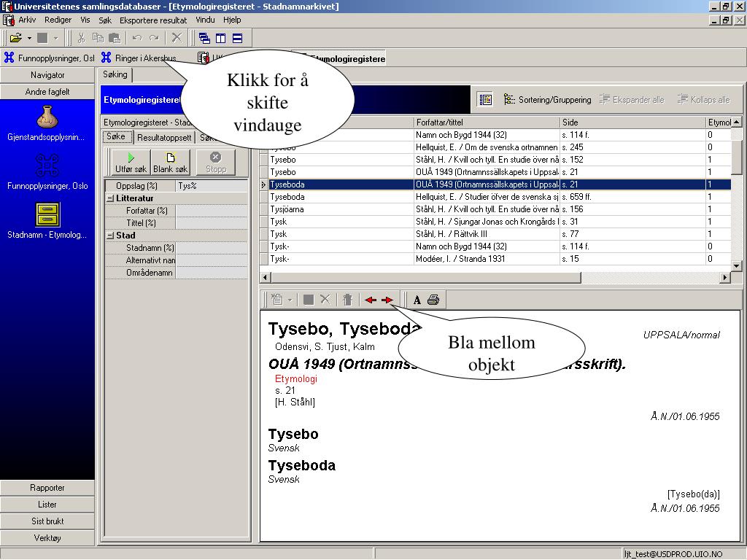Click the Navigator panel button

click(x=47, y=75)
